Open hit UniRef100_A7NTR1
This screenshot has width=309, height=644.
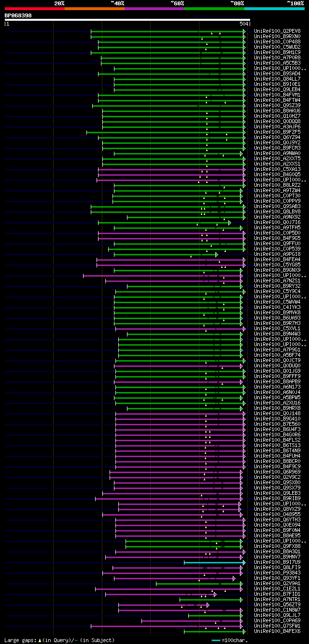pyautogui.click(x=277, y=599)
